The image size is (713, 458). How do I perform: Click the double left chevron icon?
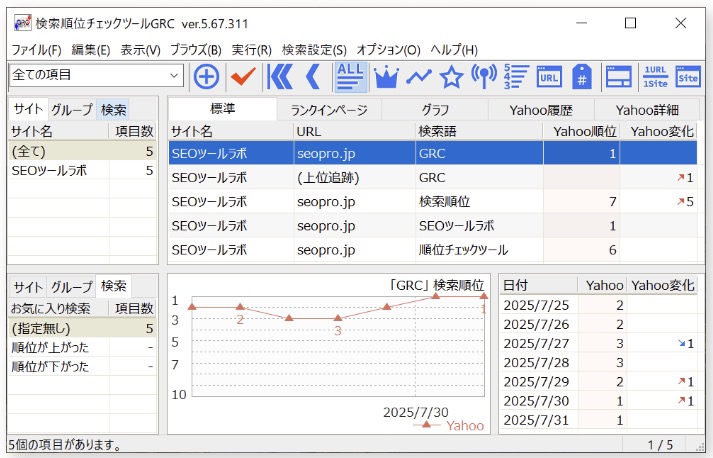pos(282,76)
